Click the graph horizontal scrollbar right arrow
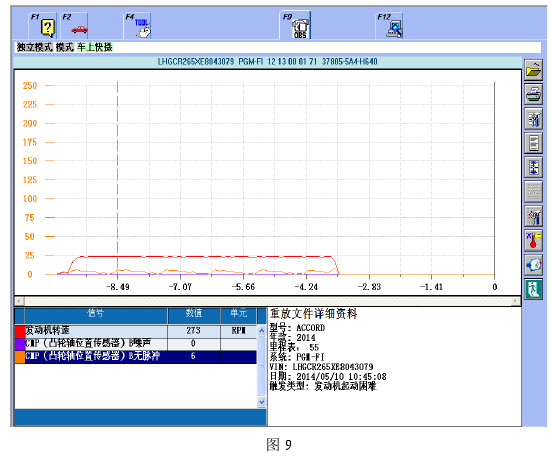The image size is (551, 458). click(515, 301)
